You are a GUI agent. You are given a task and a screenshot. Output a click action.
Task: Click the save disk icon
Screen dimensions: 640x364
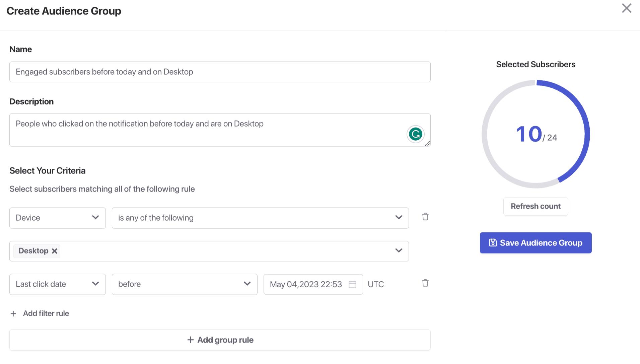(x=493, y=243)
